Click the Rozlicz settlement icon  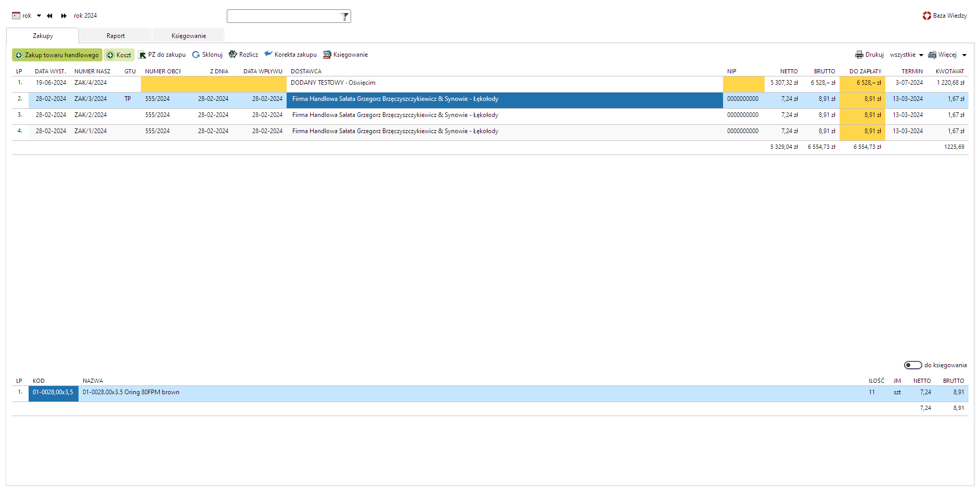(233, 55)
